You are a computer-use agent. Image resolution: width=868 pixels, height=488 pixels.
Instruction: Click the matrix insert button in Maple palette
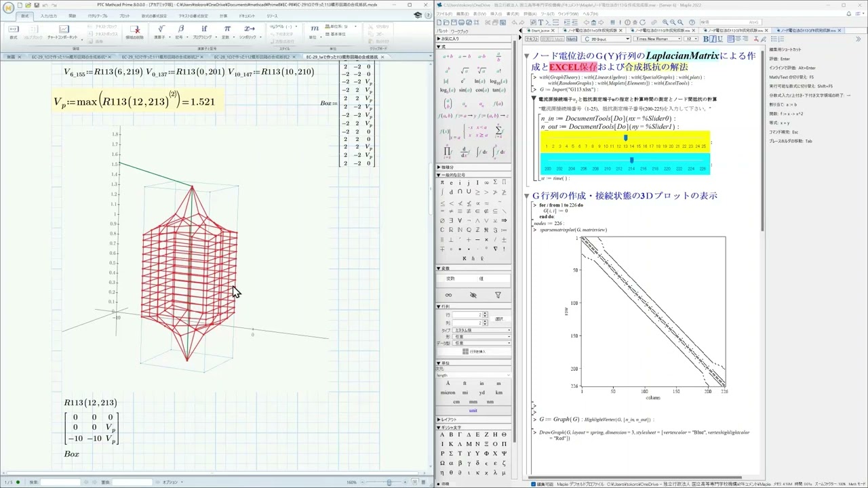[474, 352]
